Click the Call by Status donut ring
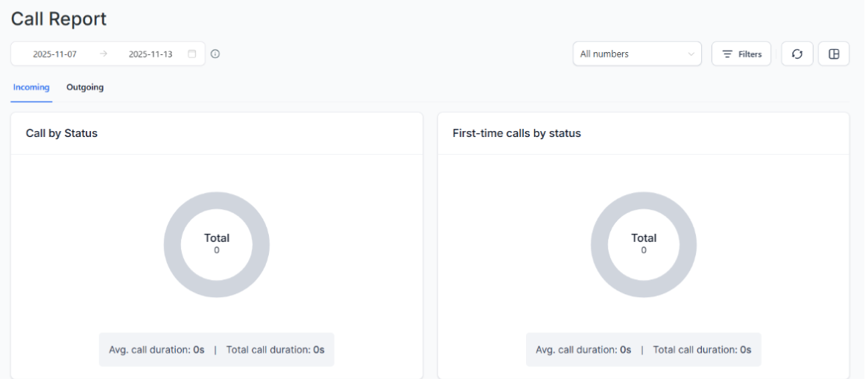Screen dimensions: 868x379 point(217,201)
